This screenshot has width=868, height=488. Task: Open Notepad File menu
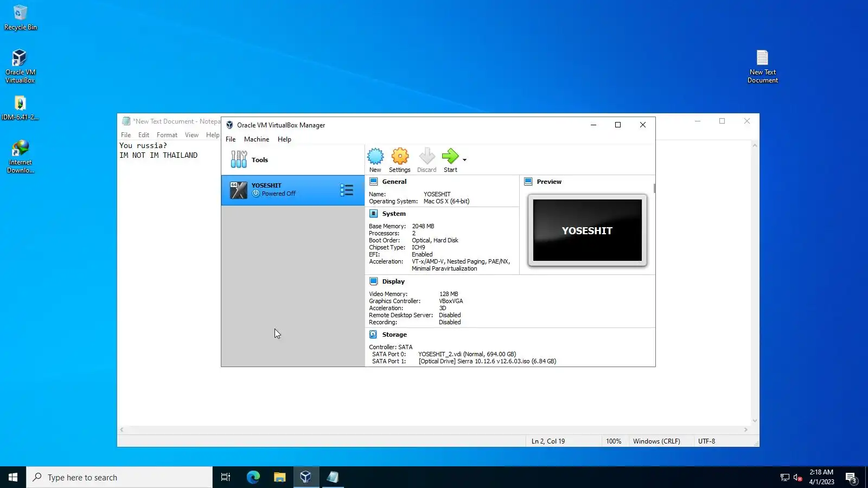[x=126, y=135]
